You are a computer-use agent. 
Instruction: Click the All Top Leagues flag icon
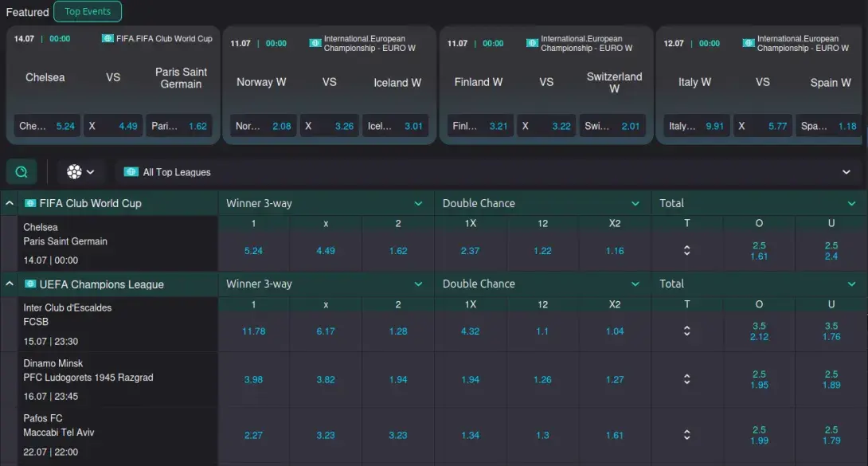131,172
